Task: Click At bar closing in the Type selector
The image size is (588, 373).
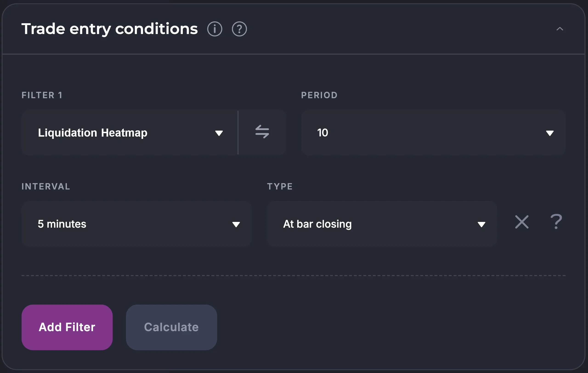Action: 317,224
